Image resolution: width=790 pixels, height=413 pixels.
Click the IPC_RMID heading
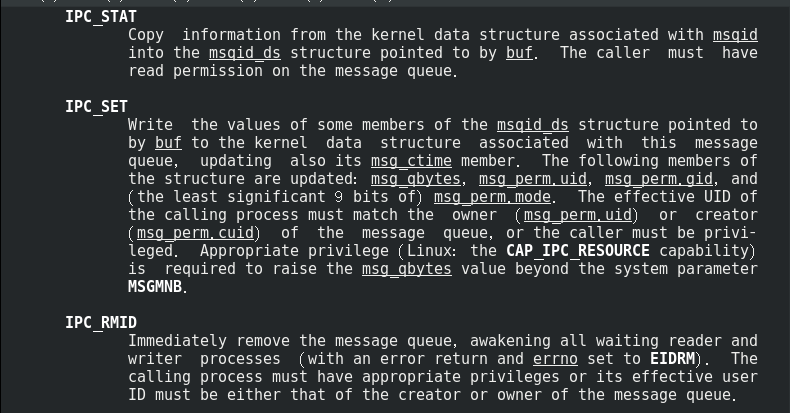click(x=101, y=322)
